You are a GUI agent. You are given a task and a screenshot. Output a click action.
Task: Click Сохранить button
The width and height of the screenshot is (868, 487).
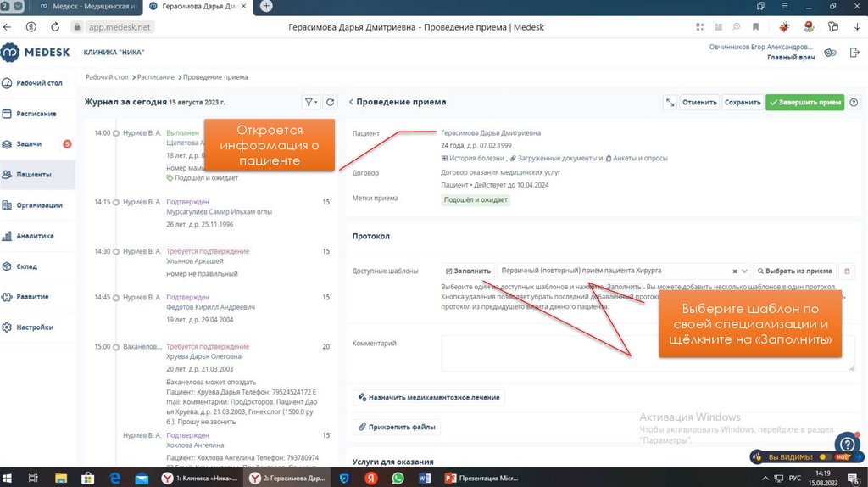point(743,102)
